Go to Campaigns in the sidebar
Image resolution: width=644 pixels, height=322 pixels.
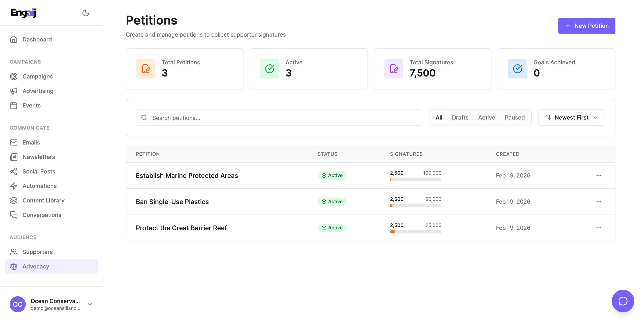click(37, 76)
